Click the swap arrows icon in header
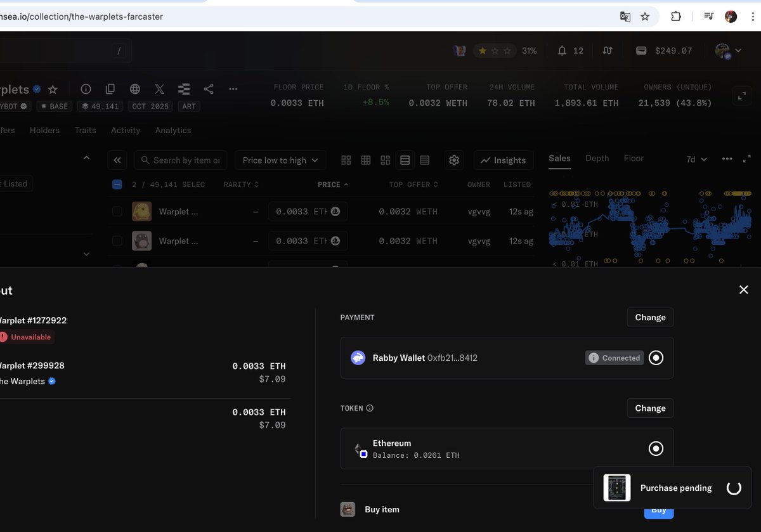The image size is (761, 532). pos(608,51)
